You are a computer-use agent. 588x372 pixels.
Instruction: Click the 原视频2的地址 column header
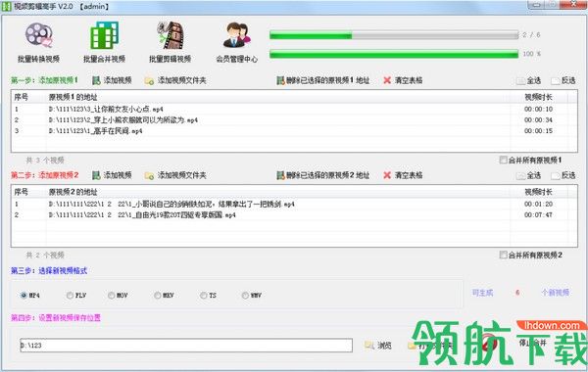pyautogui.click(x=73, y=192)
